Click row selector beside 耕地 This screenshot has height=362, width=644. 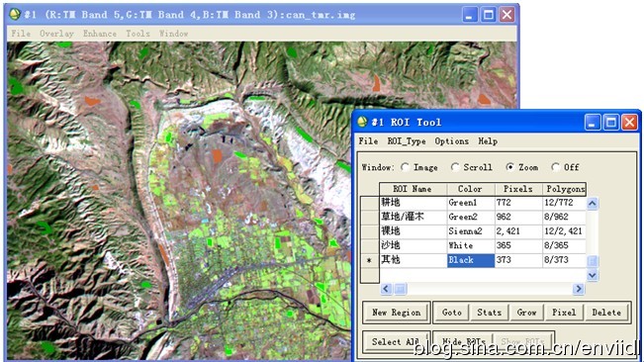[369, 203]
